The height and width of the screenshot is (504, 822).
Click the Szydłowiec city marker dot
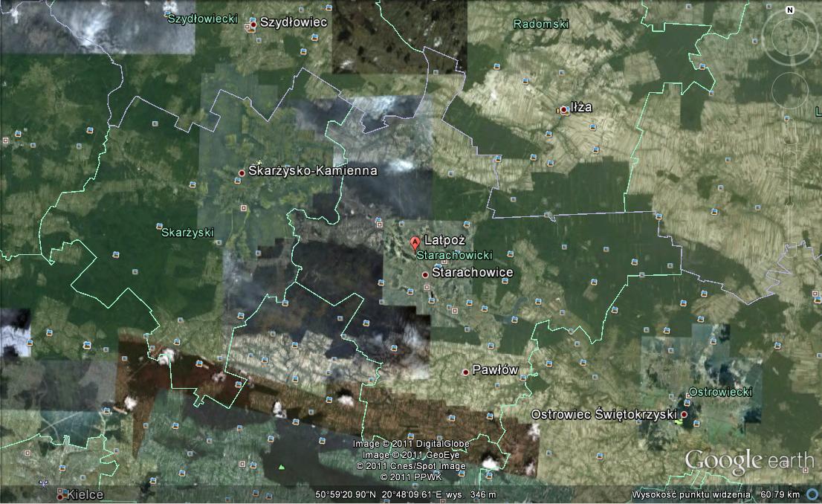click(x=253, y=25)
